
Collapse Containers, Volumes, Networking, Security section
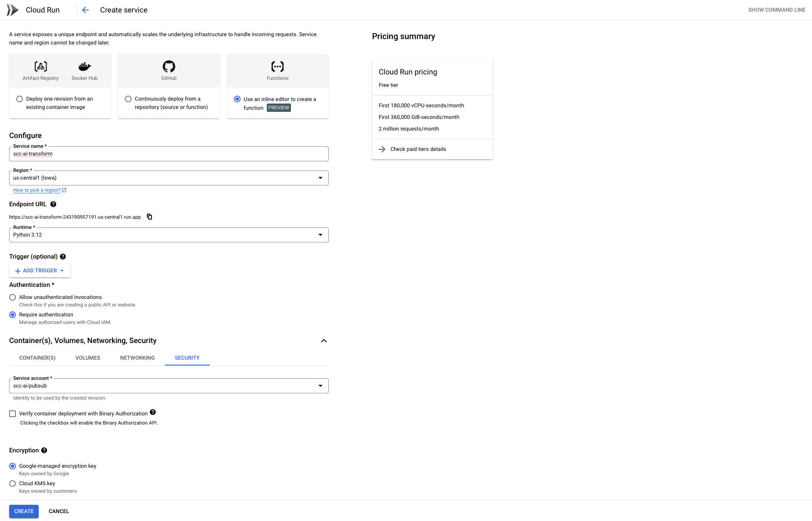click(324, 341)
